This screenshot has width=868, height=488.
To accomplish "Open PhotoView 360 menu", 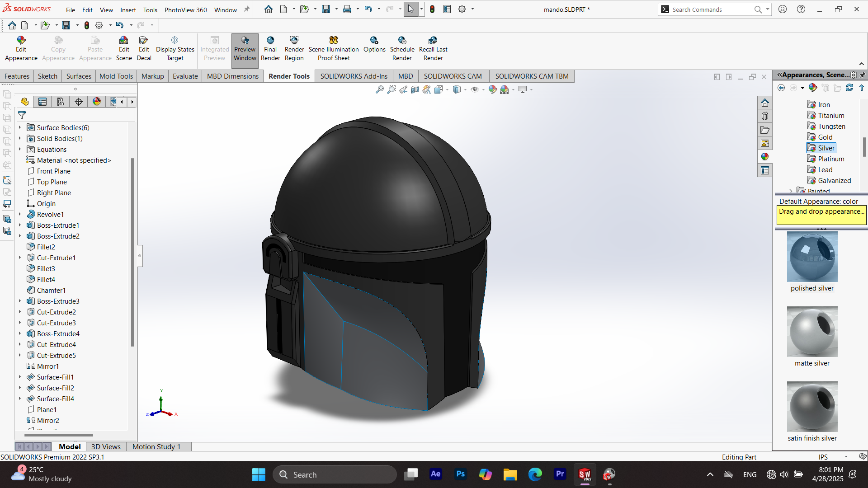I will click(186, 10).
